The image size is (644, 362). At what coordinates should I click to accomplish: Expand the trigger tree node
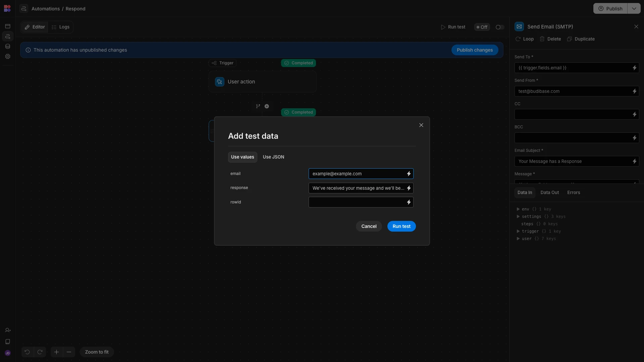pyautogui.click(x=518, y=231)
